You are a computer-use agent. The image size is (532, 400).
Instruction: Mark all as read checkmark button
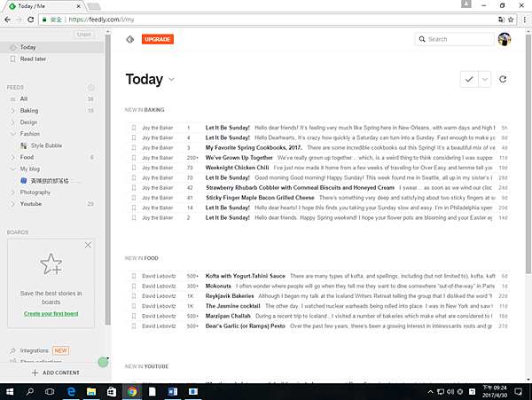[x=469, y=80]
